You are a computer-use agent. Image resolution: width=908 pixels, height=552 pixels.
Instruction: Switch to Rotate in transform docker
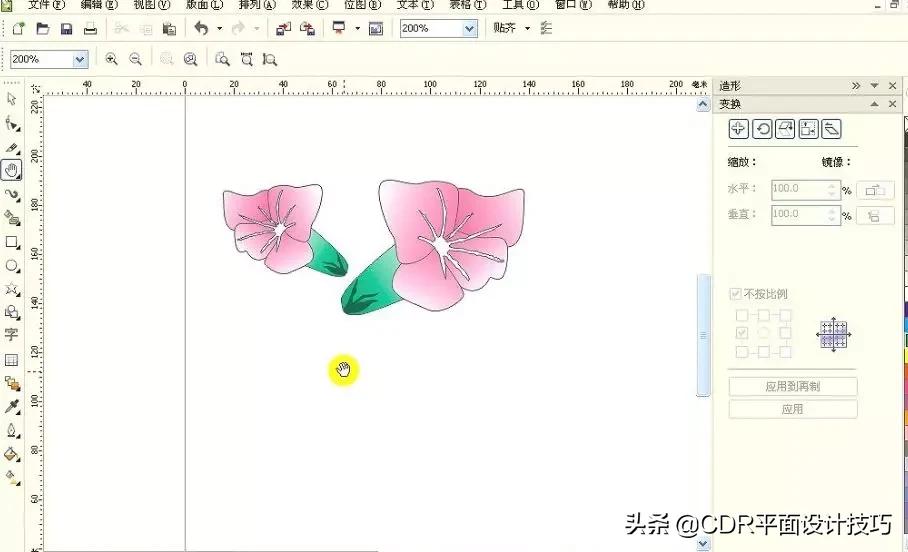tap(762, 129)
